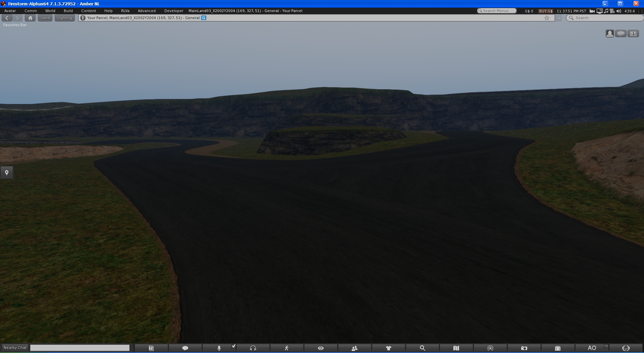Open the location history dropdown arrow
This screenshot has width=644, height=353.
click(x=559, y=18)
